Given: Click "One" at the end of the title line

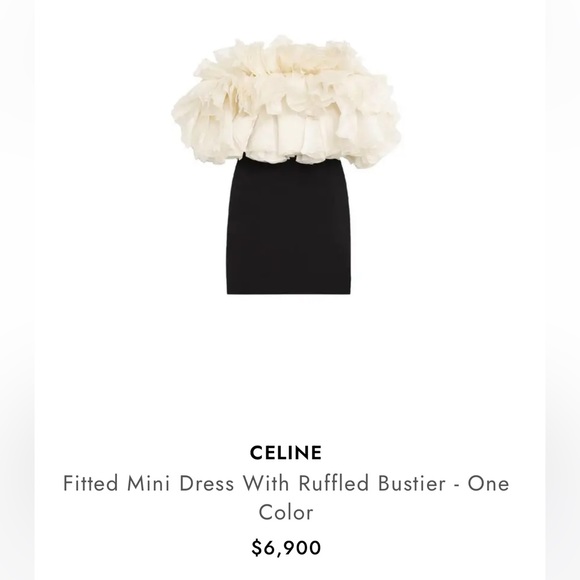Looking at the screenshot, I should click(488, 483).
